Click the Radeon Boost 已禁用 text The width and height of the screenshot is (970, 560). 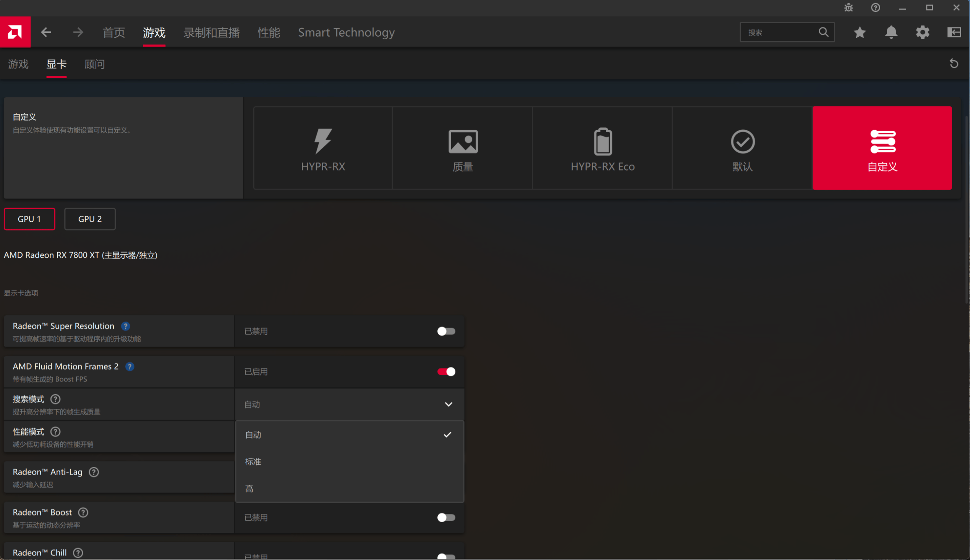256,518
